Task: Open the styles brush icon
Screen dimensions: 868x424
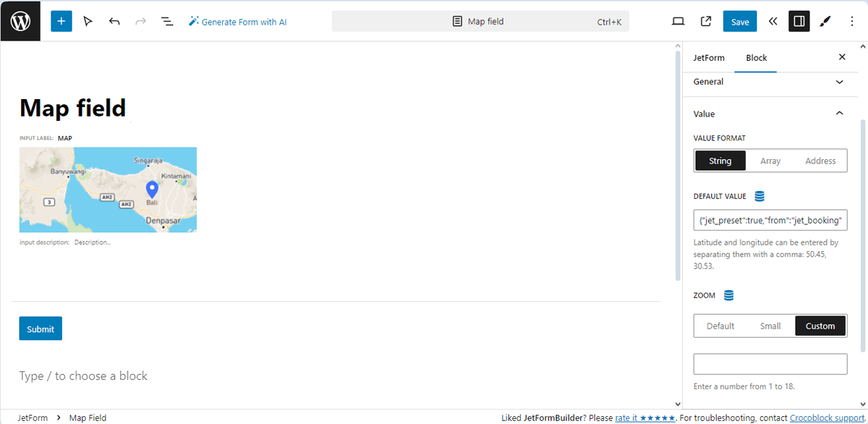Action: [825, 21]
